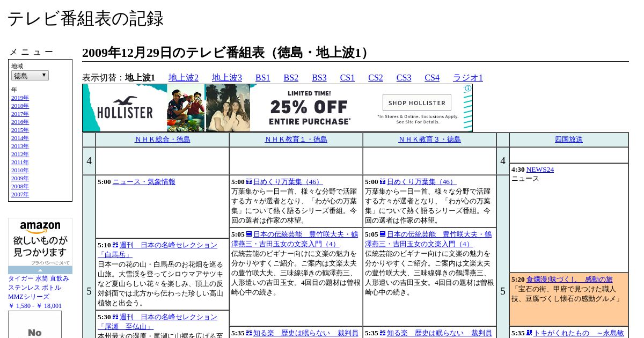The height and width of the screenshot is (338, 644).
Task: Open the 徳島 region dropdown
Action: point(30,76)
